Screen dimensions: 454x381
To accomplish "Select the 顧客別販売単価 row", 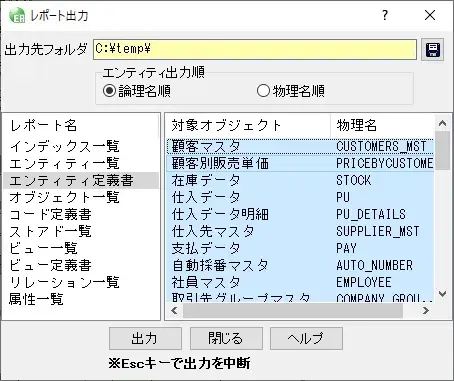I will point(300,163).
